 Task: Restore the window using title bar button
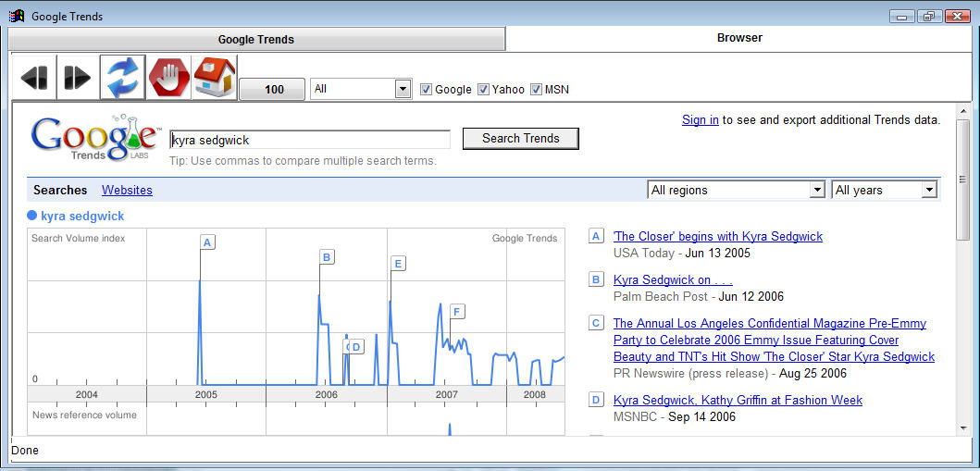point(929,17)
